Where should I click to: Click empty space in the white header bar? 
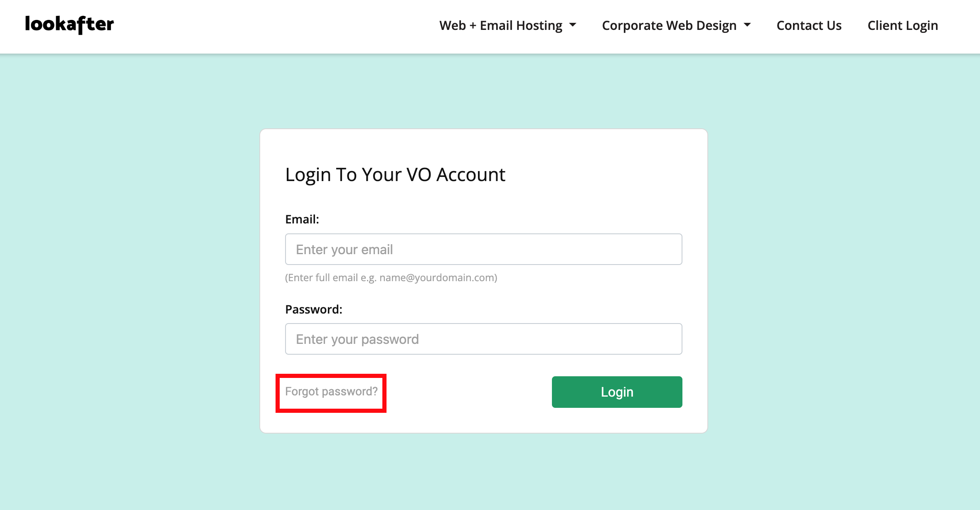[x=270, y=26]
